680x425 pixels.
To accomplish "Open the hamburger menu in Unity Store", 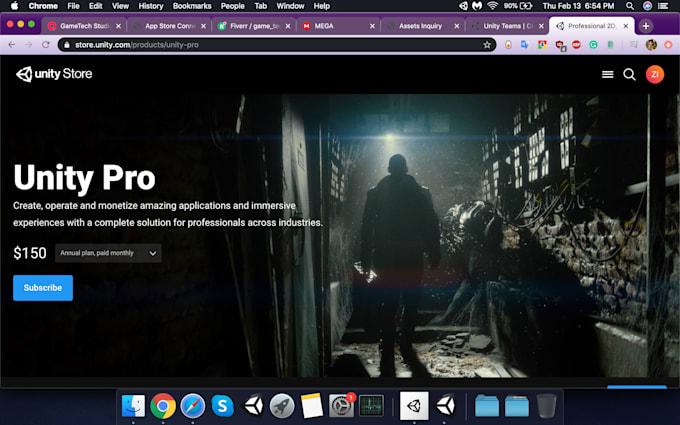I will 607,74.
